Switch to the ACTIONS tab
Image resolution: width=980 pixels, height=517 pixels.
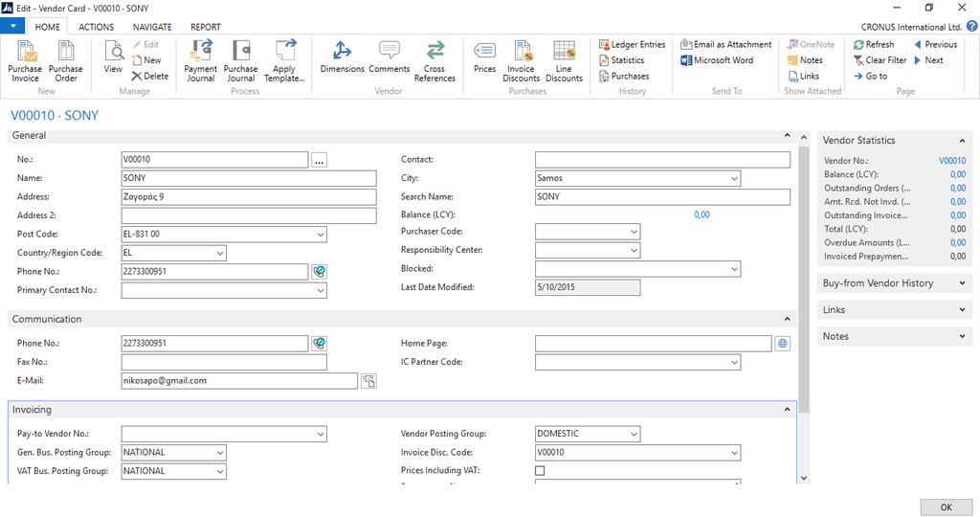click(x=97, y=27)
